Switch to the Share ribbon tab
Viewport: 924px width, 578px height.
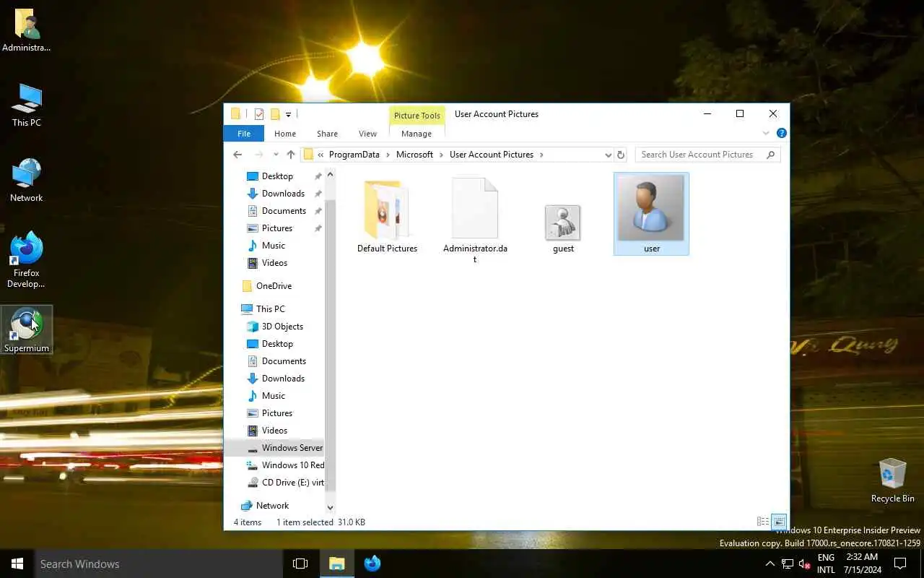click(327, 134)
